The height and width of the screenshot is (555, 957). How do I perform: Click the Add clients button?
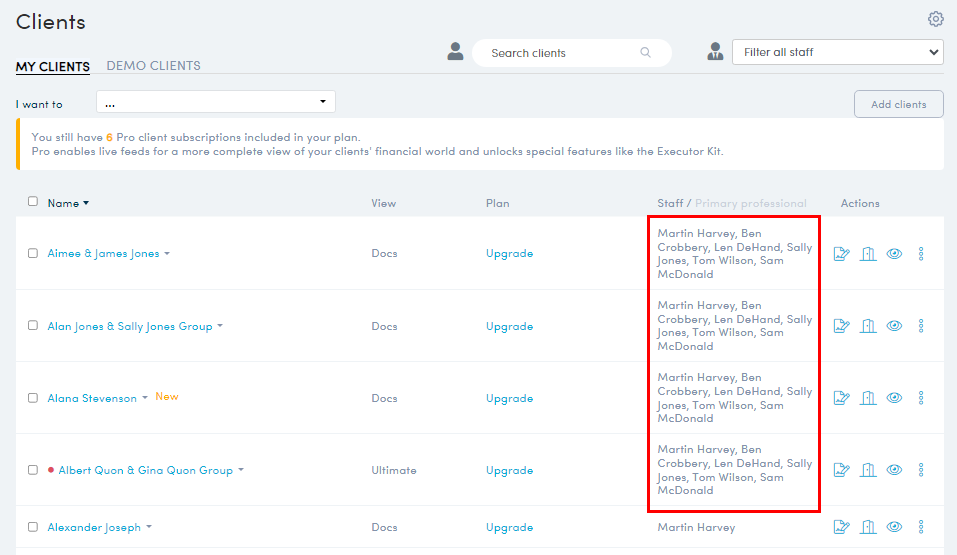pyautogui.click(x=898, y=104)
